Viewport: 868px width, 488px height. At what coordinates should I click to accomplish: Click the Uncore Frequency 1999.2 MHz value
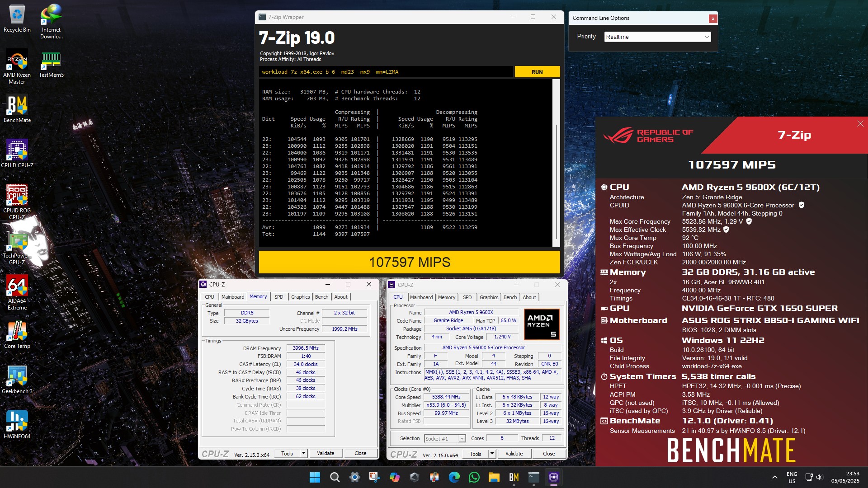click(x=344, y=329)
